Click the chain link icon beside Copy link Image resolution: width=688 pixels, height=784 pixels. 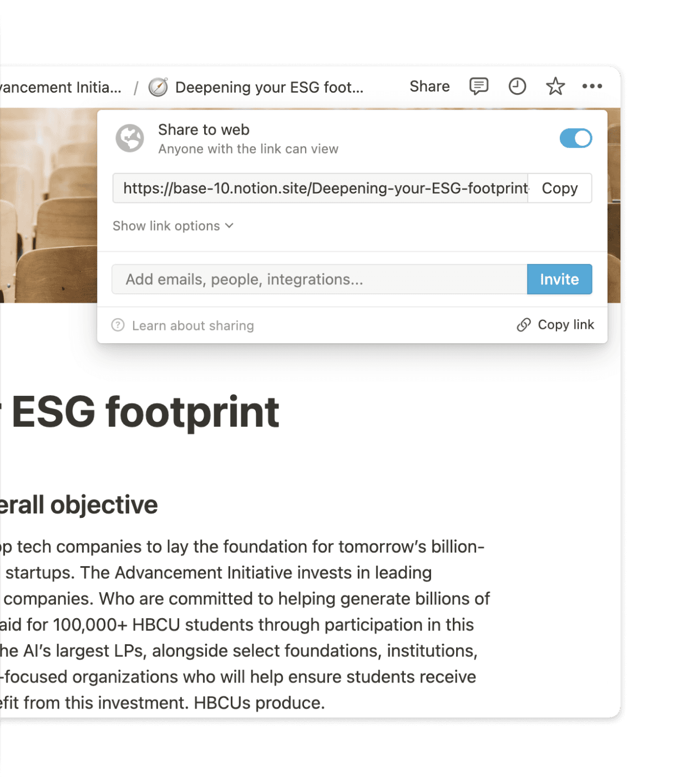point(523,325)
